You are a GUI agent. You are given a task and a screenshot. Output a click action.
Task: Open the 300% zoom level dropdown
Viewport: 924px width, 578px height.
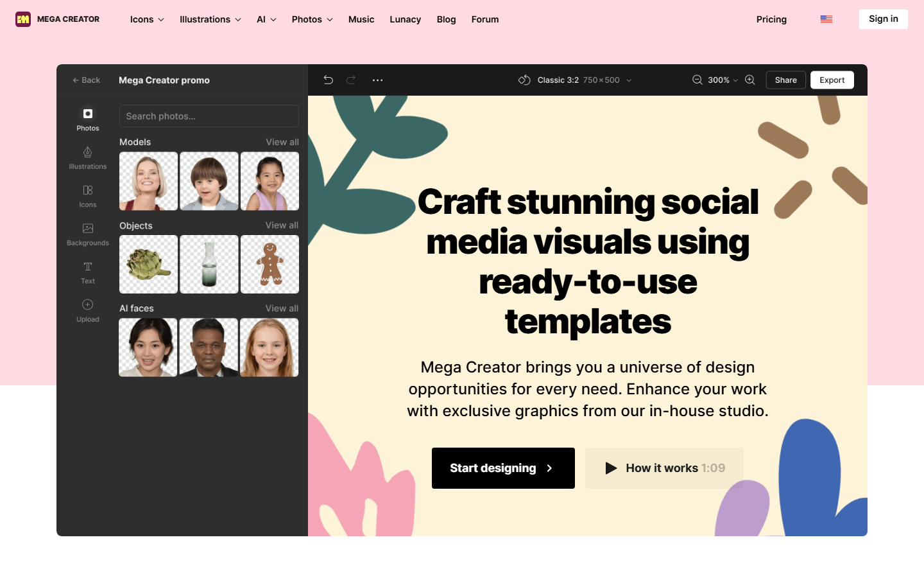pyautogui.click(x=723, y=80)
